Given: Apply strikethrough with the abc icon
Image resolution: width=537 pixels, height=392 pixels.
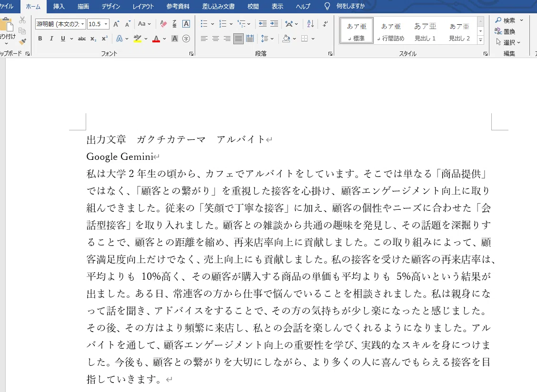Looking at the screenshot, I should [x=82, y=39].
